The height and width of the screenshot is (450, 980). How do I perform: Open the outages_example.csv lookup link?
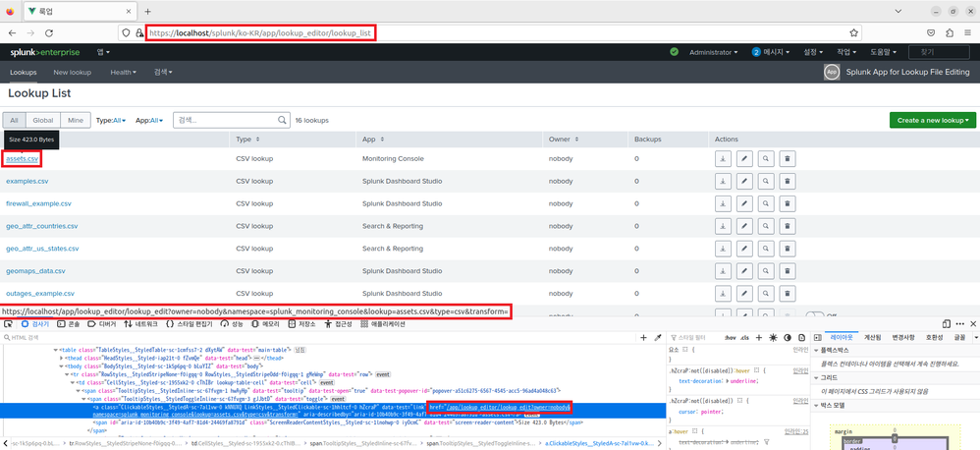(40, 294)
